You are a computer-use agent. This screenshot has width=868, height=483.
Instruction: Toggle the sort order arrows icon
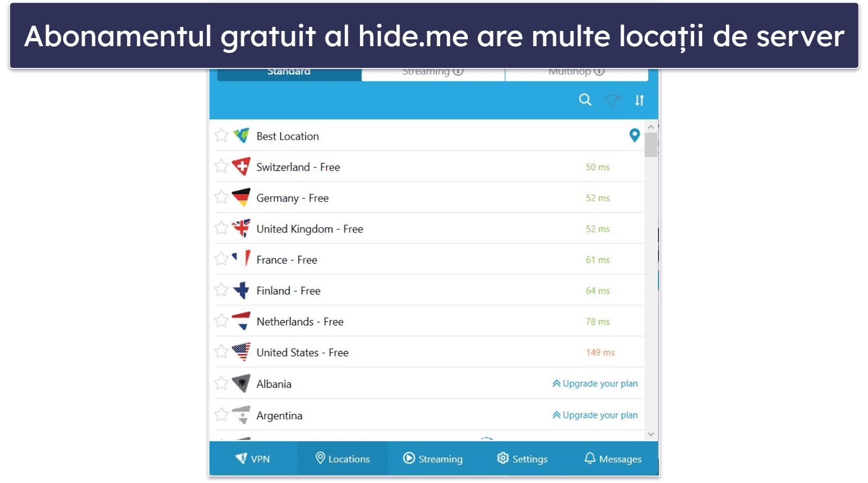(639, 101)
